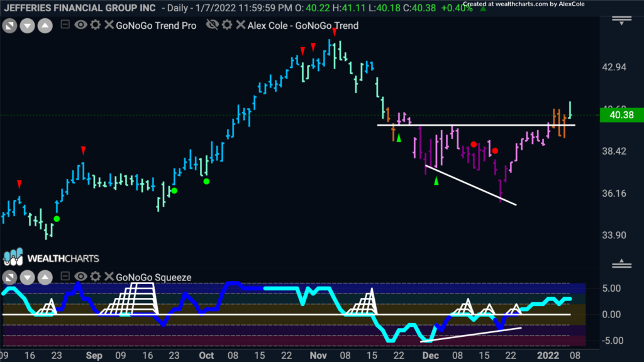Move the GoNoGo Squeeze pane down
This screenshot has height=362, width=644.
point(27,277)
